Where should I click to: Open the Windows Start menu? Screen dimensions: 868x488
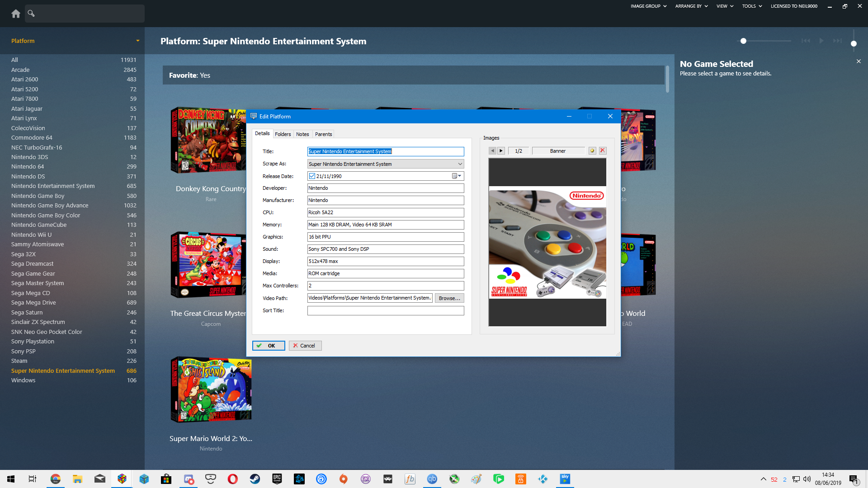11,479
